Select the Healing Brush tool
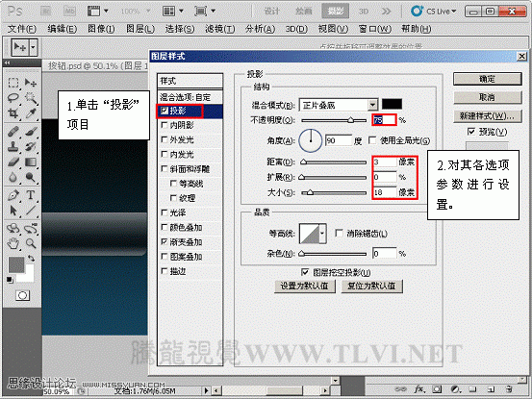The height and width of the screenshot is (399, 532). [13, 132]
